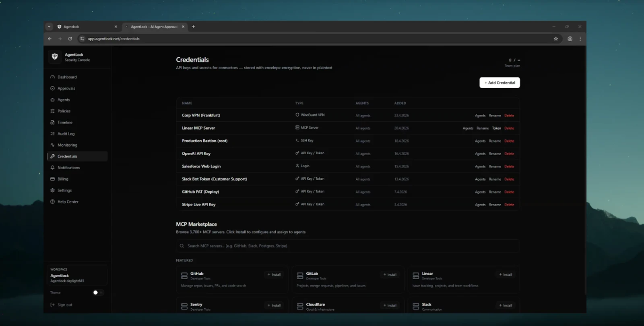
Task: Open Token for Linear MCP Server
Action: pyautogui.click(x=496, y=128)
